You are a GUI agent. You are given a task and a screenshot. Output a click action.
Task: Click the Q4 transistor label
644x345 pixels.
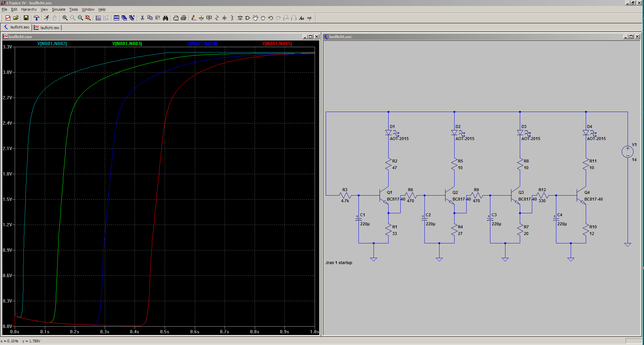point(587,193)
